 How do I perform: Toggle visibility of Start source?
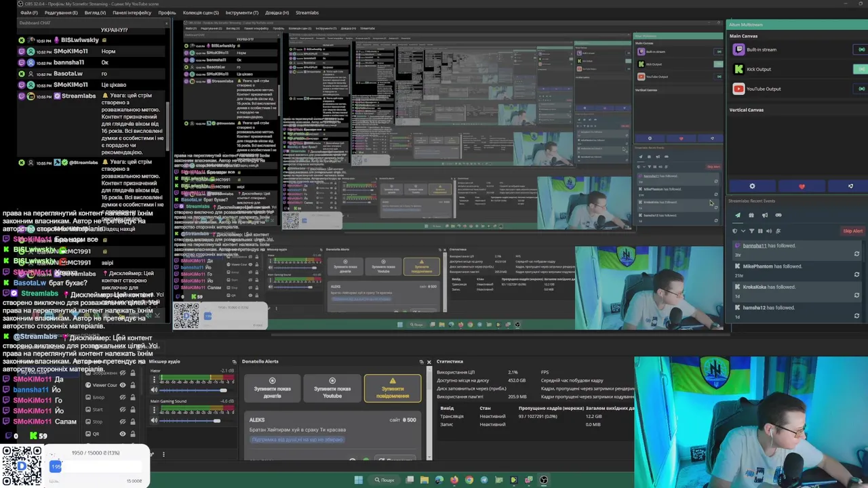[122, 409]
